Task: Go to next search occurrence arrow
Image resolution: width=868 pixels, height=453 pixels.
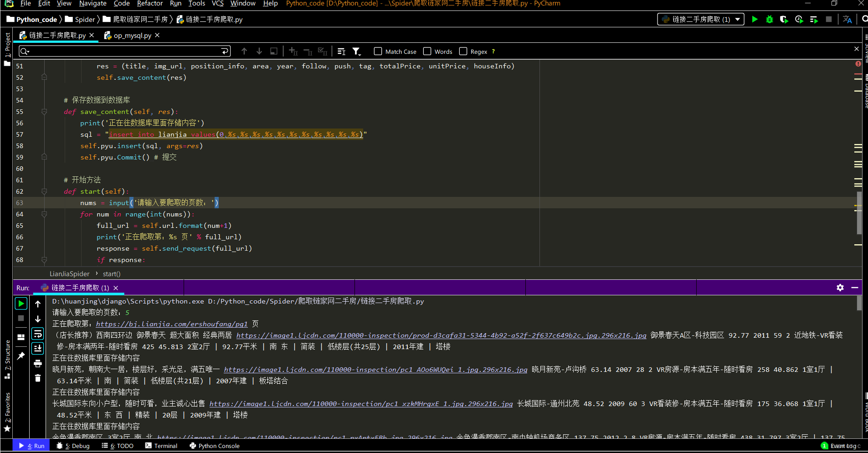Action: tap(259, 51)
